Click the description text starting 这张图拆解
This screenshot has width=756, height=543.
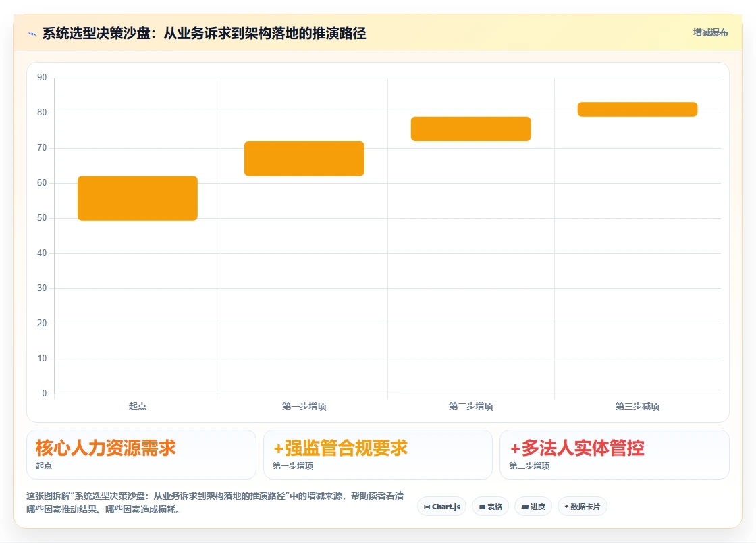215,502
